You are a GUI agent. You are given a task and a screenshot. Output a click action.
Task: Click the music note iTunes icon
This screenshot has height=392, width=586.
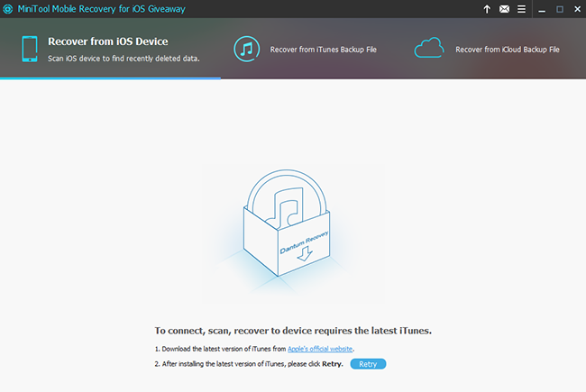[x=247, y=49]
